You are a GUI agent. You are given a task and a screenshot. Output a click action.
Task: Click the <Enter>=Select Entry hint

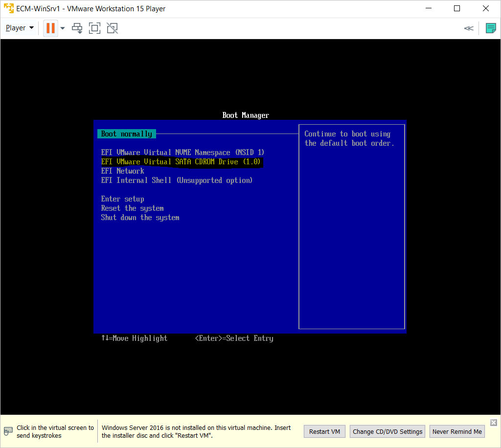(x=234, y=338)
